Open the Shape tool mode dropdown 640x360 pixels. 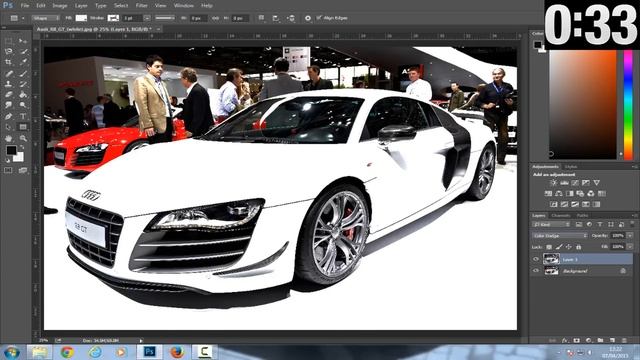46,18
